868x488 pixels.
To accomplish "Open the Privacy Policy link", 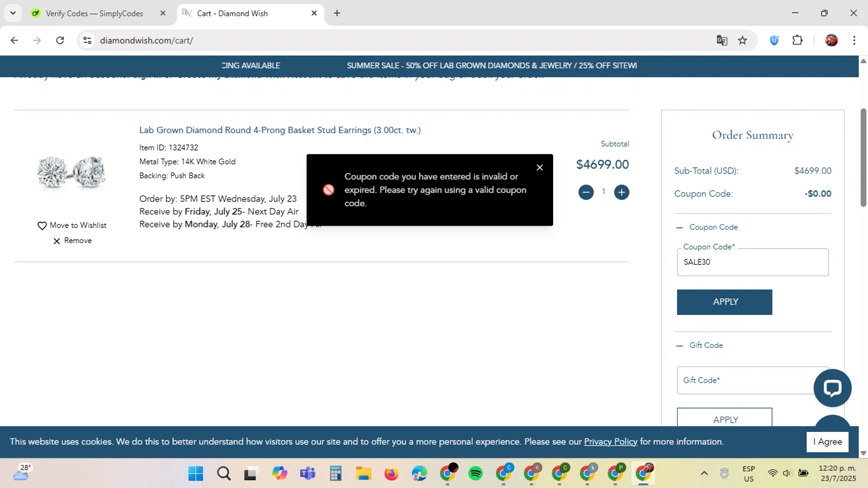I will click(x=610, y=442).
